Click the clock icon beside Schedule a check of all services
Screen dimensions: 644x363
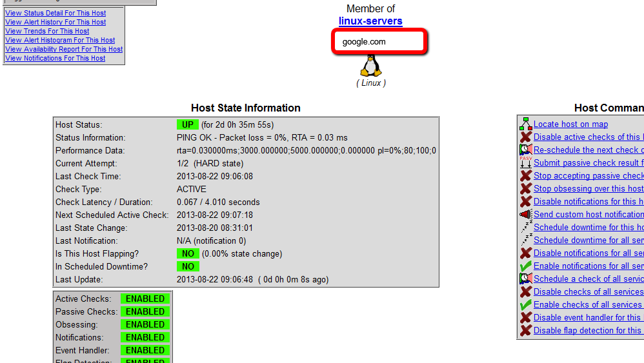click(525, 279)
